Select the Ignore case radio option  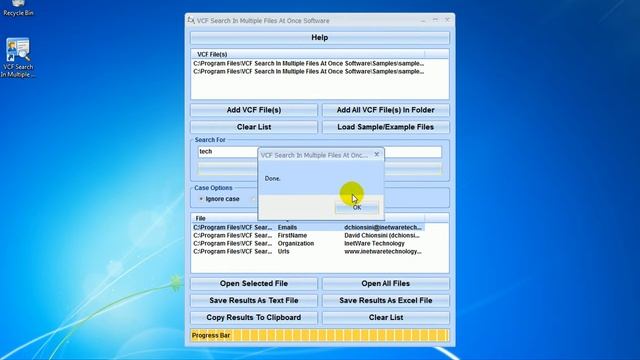[x=220, y=199]
